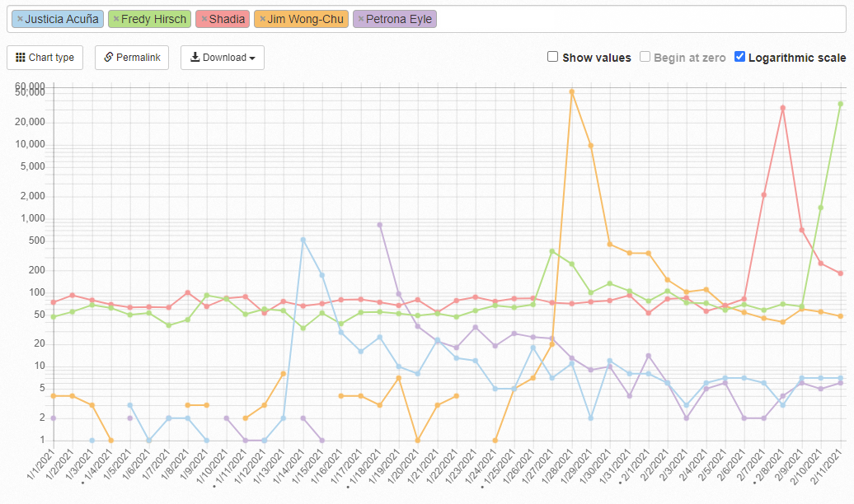Remove Jim Wong-Chu tag using x
The image size is (854, 504).
(262, 19)
